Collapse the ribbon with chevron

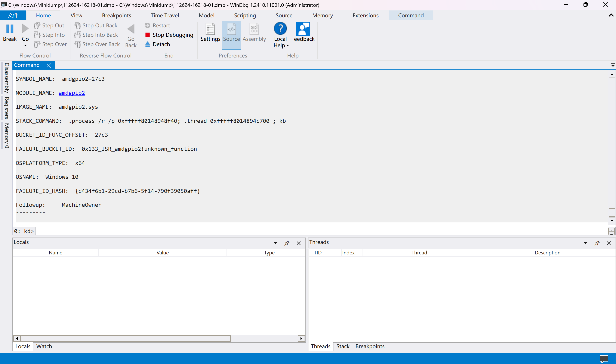pos(611,15)
